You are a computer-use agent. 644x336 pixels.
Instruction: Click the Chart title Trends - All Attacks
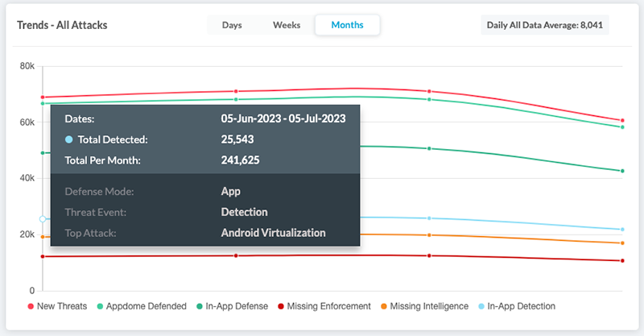(62, 25)
